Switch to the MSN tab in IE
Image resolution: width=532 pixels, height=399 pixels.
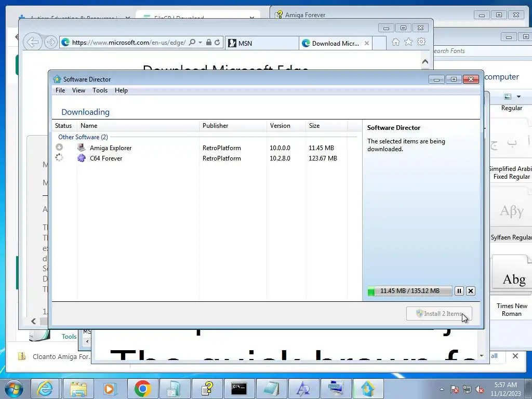tap(262, 43)
